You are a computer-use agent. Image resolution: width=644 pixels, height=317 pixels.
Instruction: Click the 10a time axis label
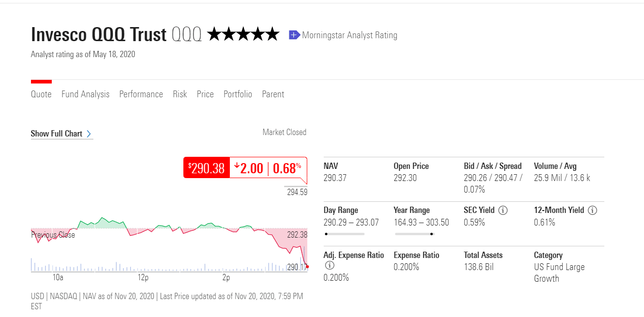[58, 278]
